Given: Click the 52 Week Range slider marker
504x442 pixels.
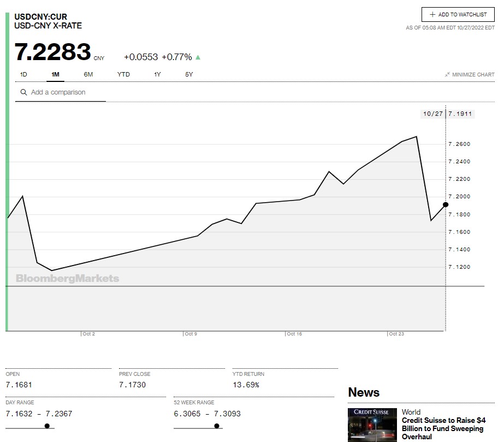Looking at the screenshot, I should [217, 426].
